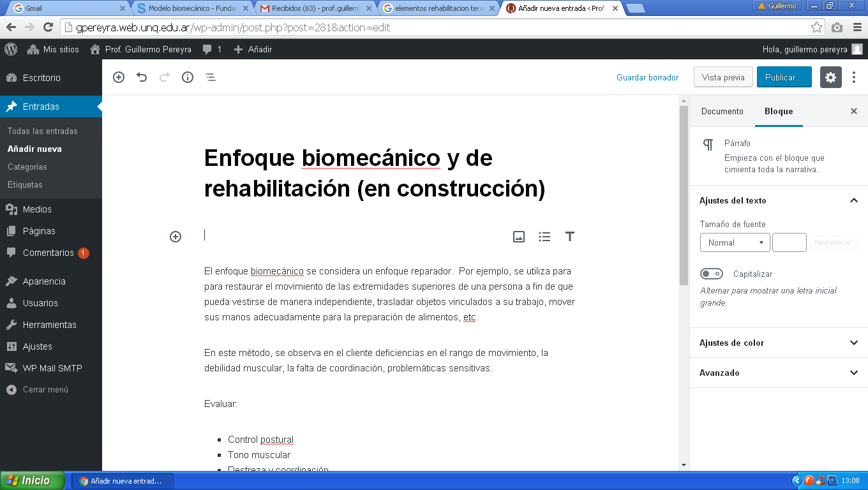Open the block navigation list icon
868x490 pixels.
211,77
